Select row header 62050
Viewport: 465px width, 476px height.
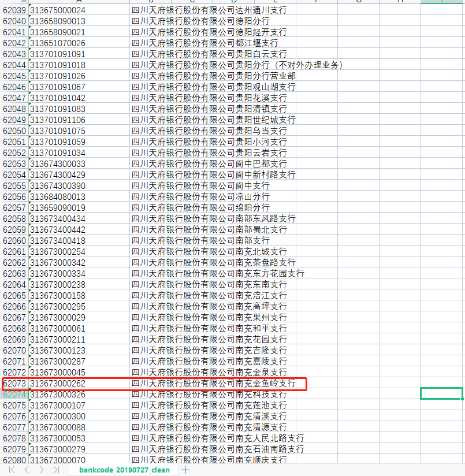14,131
